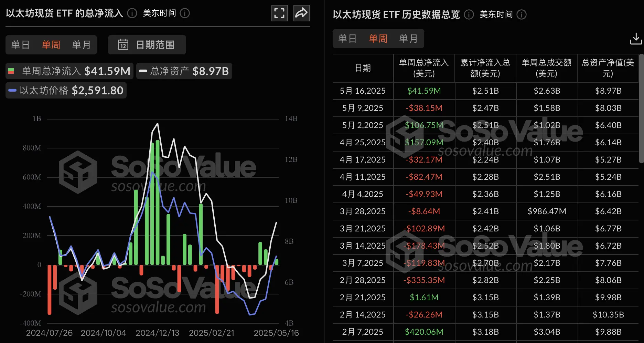Click the calendar icon inside the 日期范围 button
This screenshot has height=343, width=644.
(123, 45)
